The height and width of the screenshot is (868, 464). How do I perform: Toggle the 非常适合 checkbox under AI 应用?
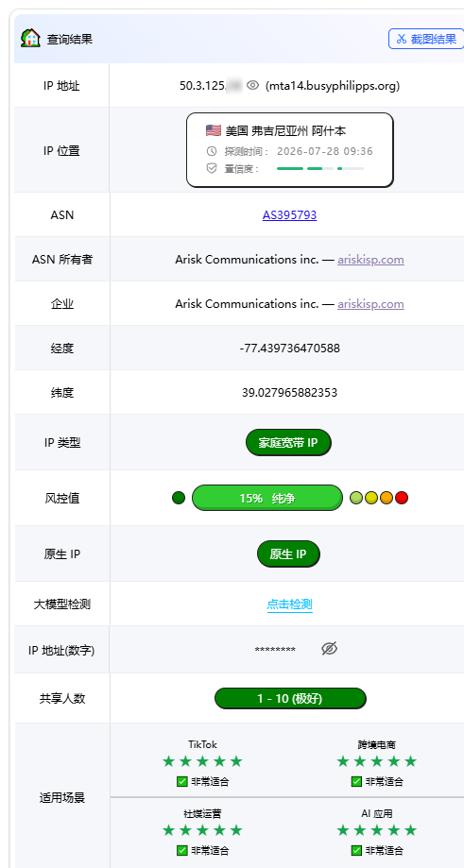click(356, 850)
